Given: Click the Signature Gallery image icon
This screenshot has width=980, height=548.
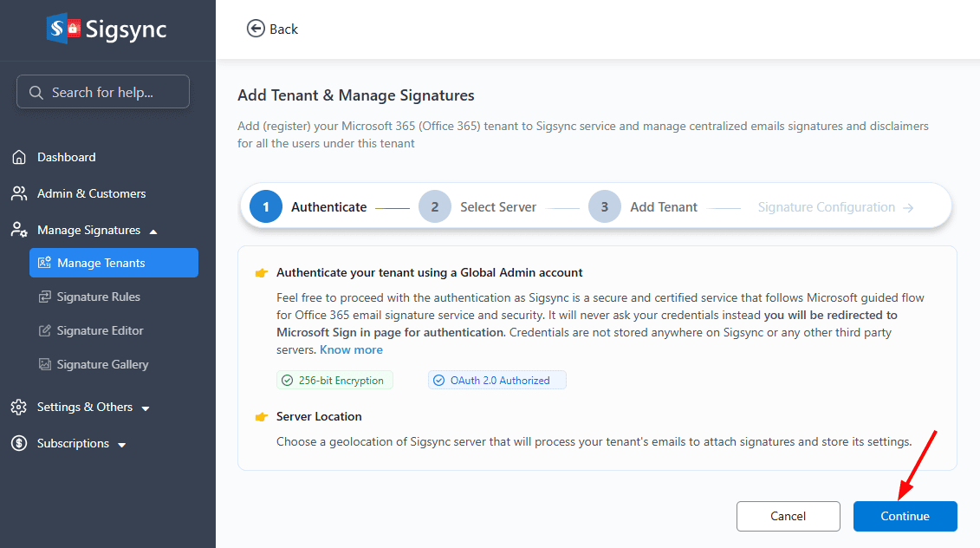Looking at the screenshot, I should pos(45,364).
